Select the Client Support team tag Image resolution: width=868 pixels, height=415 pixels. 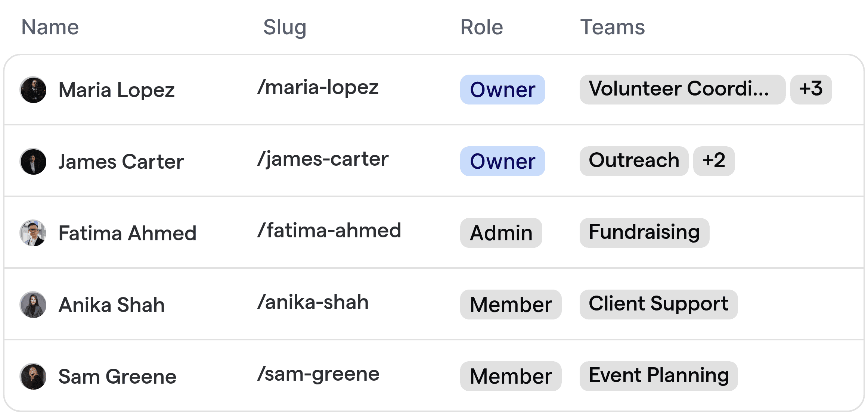point(658,305)
